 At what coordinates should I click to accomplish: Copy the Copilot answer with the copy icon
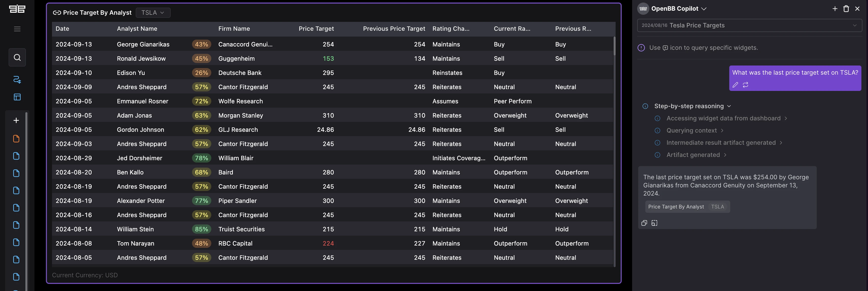(644, 223)
